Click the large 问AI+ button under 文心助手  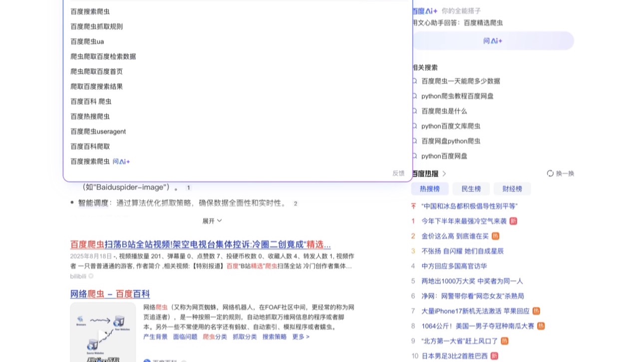click(x=493, y=41)
